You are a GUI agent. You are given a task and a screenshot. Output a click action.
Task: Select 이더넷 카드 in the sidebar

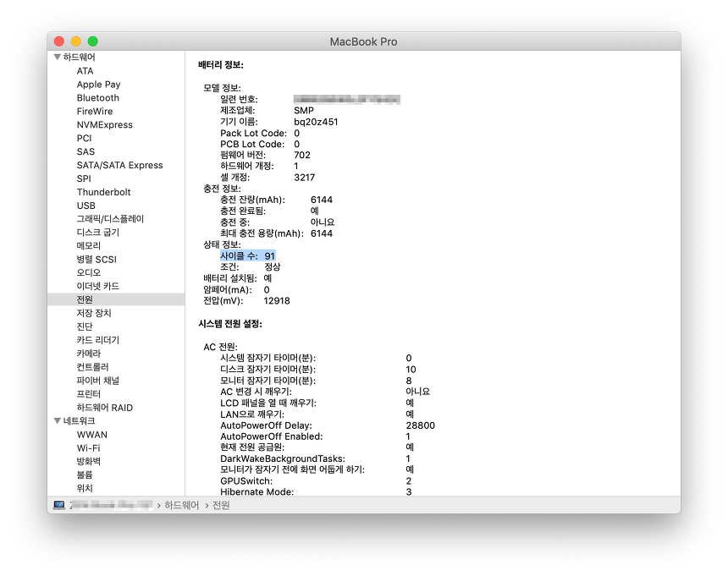(x=98, y=286)
